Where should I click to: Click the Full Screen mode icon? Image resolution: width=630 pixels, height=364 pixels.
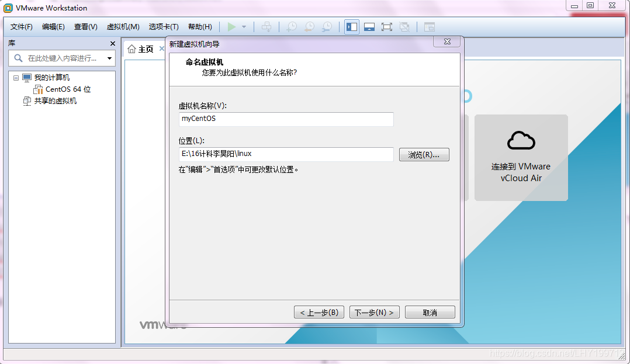coord(386,27)
